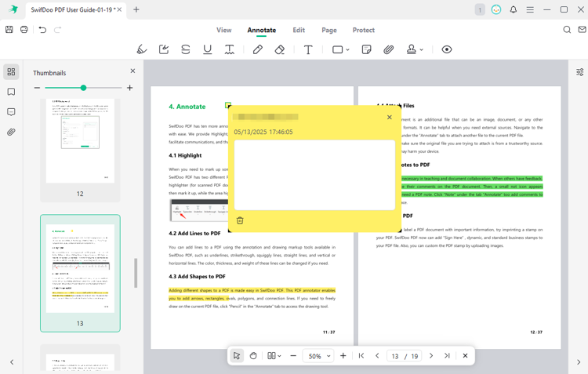Delete the note with the trash icon
Viewport: 588px width, 374px height.
240,220
